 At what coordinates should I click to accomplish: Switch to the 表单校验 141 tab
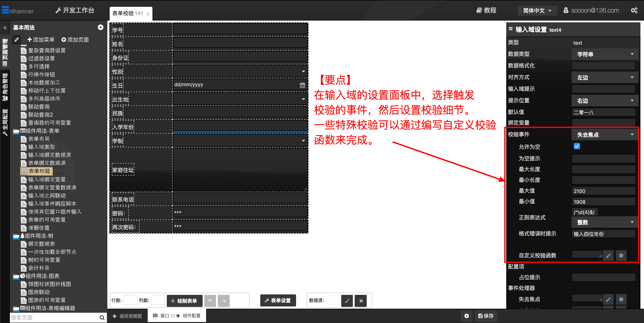click(128, 13)
